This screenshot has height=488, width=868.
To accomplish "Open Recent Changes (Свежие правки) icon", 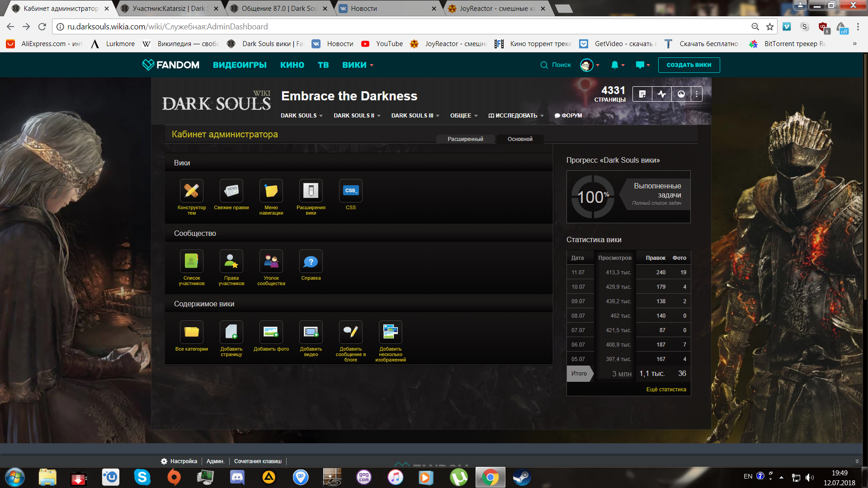I will click(231, 191).
